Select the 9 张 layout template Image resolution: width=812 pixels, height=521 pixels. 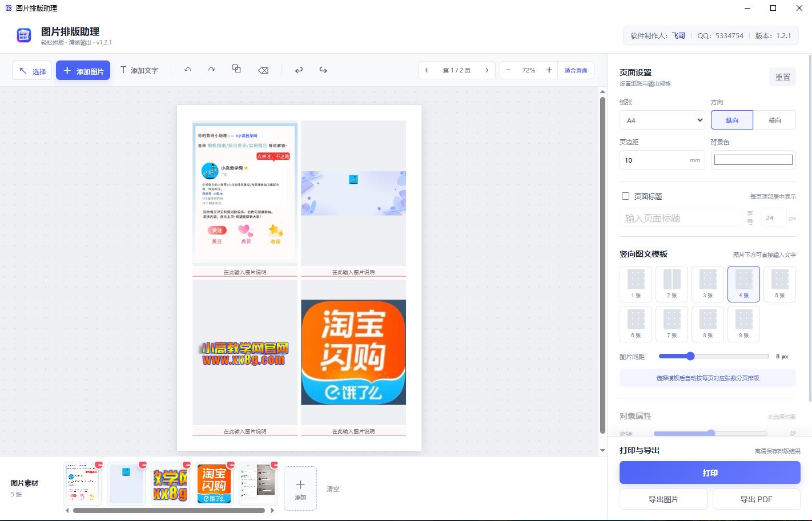[x=743, y=324]
